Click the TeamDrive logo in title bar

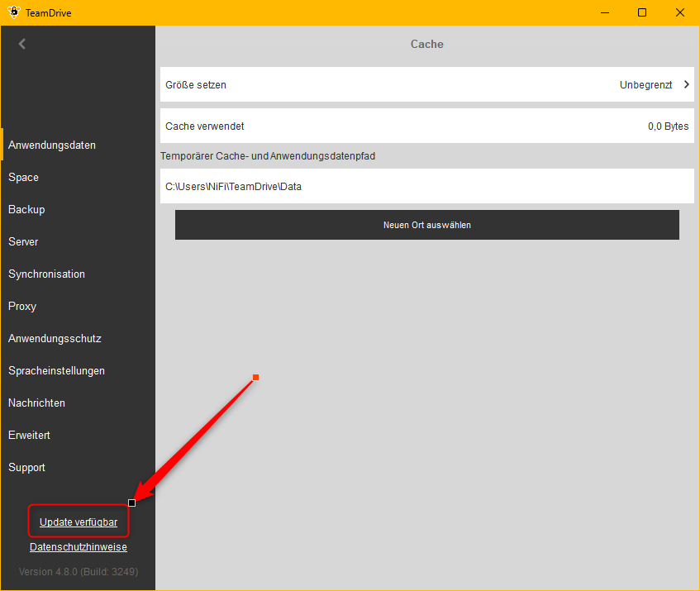pos(14,12)
